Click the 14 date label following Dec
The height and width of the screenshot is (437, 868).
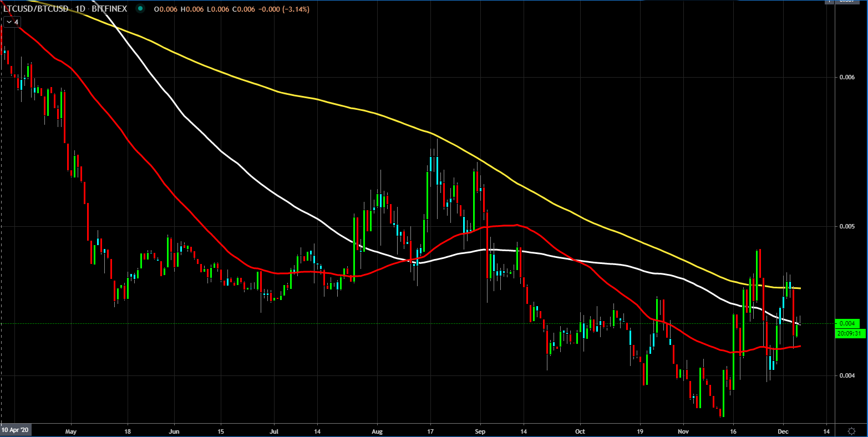point(826,431)
